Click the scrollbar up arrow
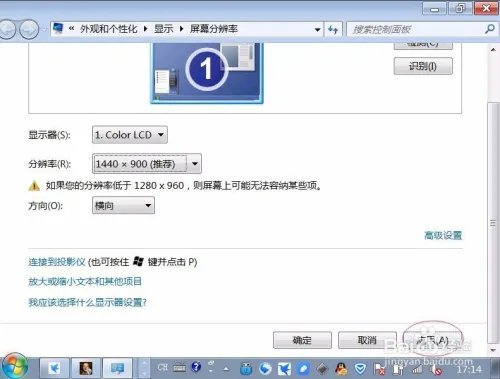This screenshot has height=379, width=500. click(493, 50)
